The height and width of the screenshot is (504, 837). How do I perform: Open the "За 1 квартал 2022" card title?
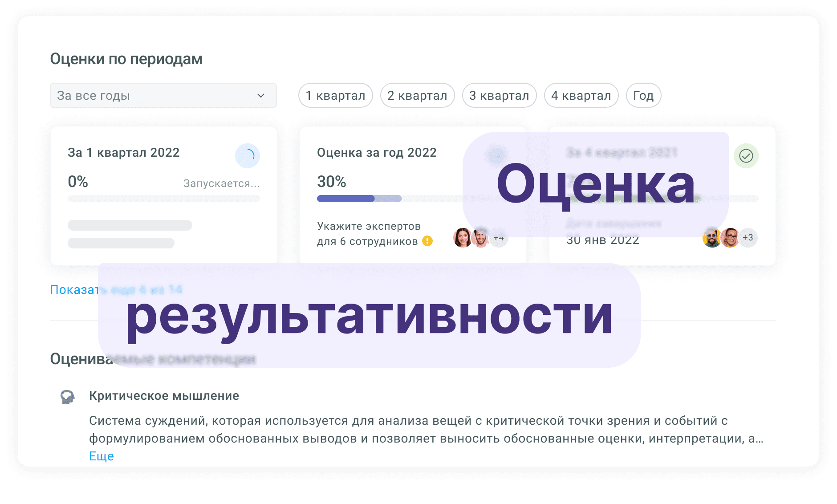coord(123,152)
